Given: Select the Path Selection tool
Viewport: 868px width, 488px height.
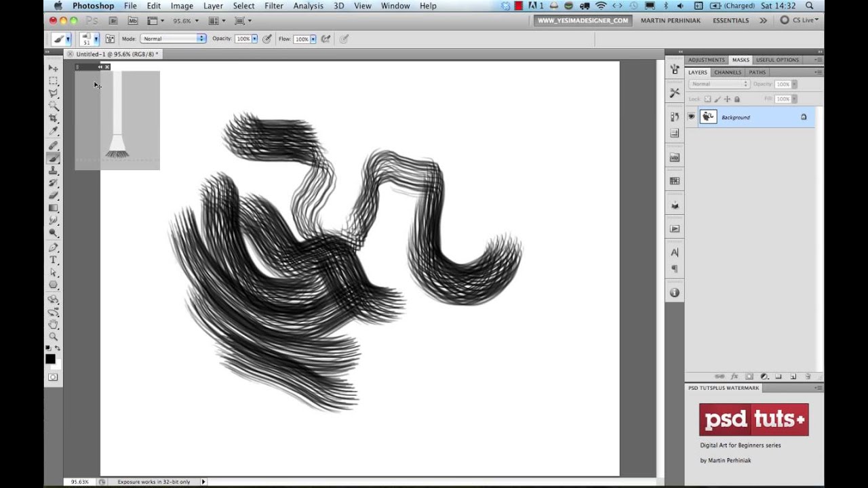Looking at the screenshot, I should [x=53, y=272].
